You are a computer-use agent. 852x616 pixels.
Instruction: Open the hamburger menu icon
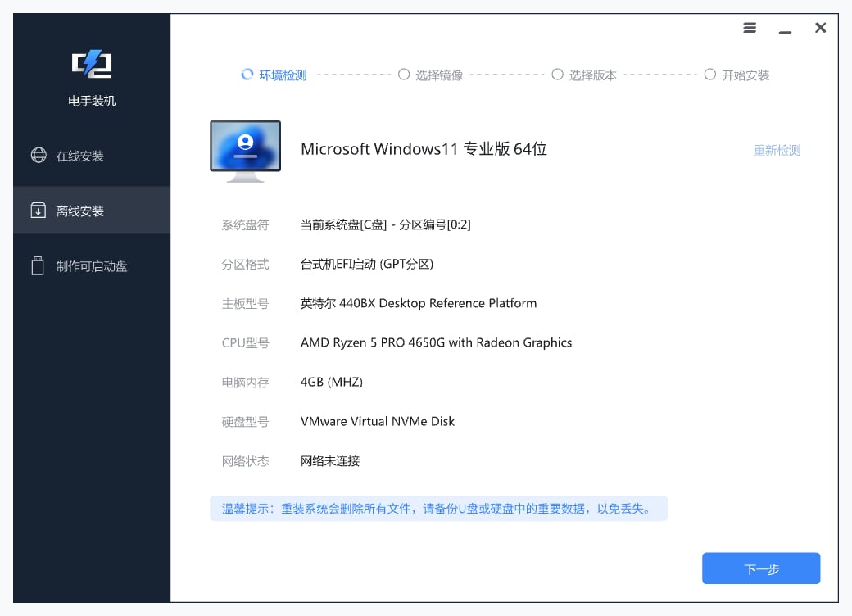[750, 28]
